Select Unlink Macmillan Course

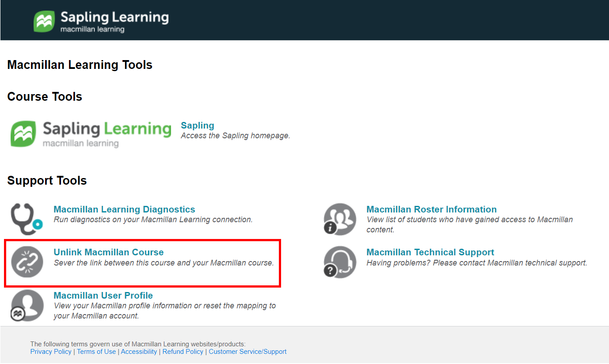click(x=108, y=252)
